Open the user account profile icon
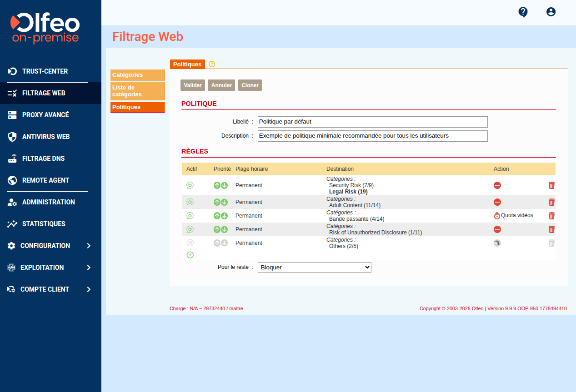Image resolution: width=576 pixels, height=392 pixels. (551, 12)
